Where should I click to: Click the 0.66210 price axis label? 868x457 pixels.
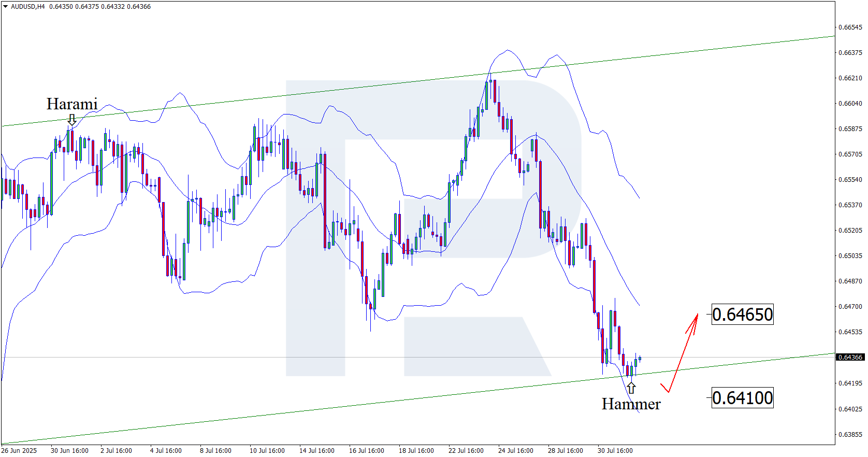[850, 78]
